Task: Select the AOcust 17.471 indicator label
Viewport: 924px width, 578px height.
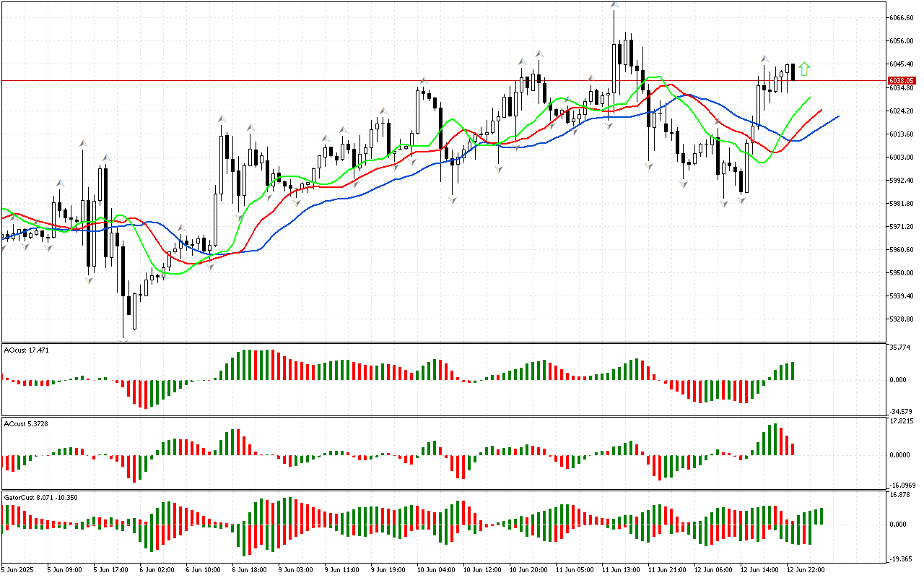Action: [x=26, y=350]
